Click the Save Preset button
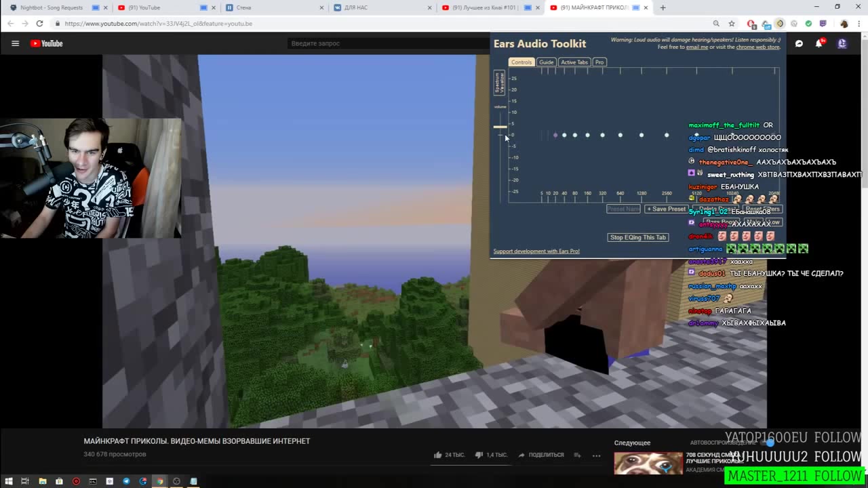The width and height of the screenshot is (868, 488). pyautogui.click(x=666, y=209)
